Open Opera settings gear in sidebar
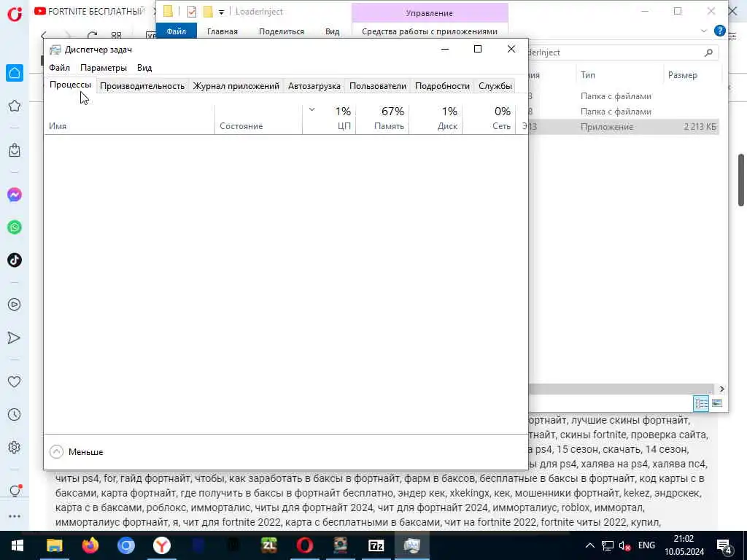Screen dimensions: 747x560 [x=15, y=447]
